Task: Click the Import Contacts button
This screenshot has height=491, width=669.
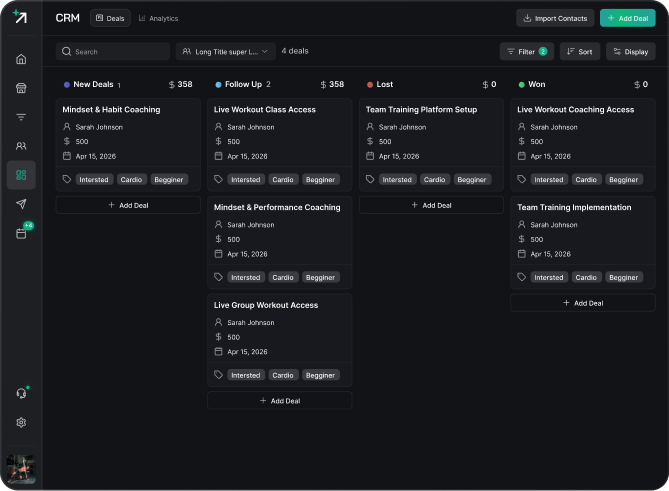Action: pos(555,18)
